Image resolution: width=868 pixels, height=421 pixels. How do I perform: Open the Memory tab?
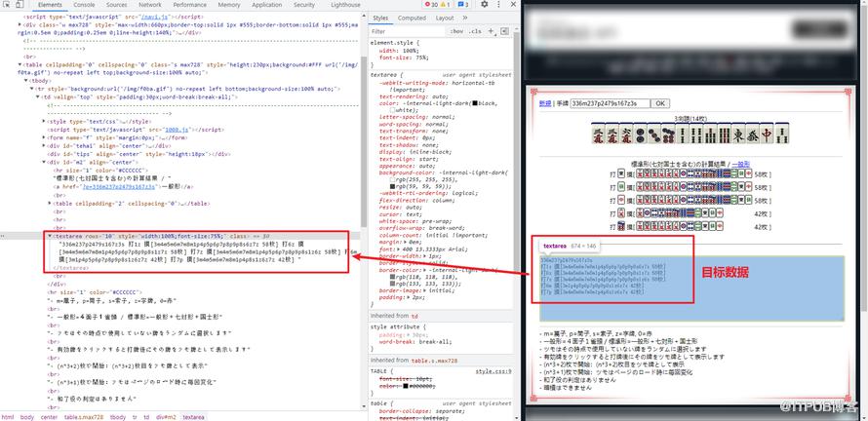pyautogui.click(x=229, y=5)
